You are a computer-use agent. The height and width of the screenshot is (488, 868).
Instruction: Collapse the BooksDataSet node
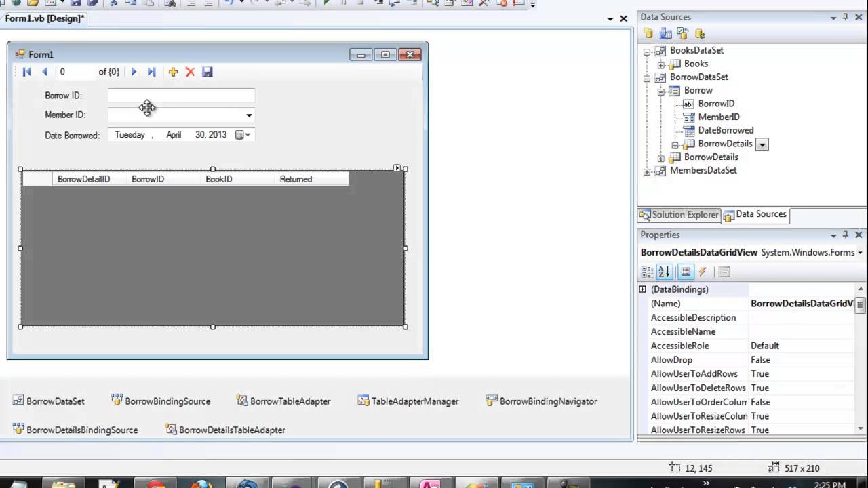point(647,51)
